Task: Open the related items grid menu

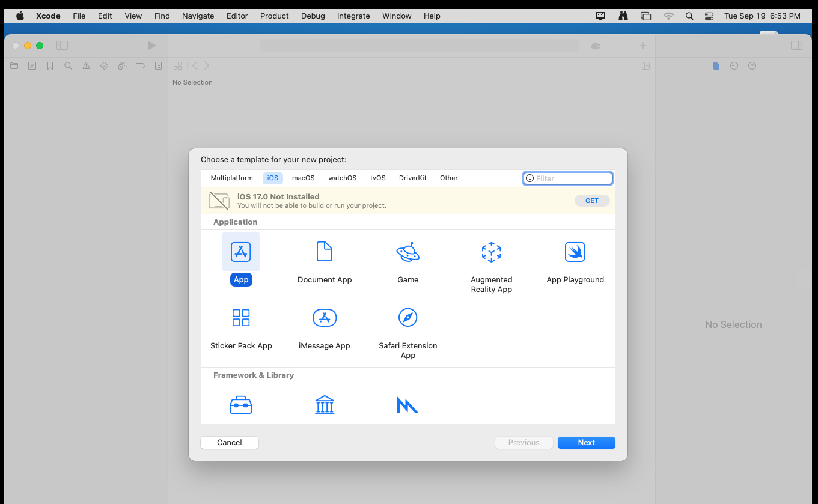Action: (177, 65)
